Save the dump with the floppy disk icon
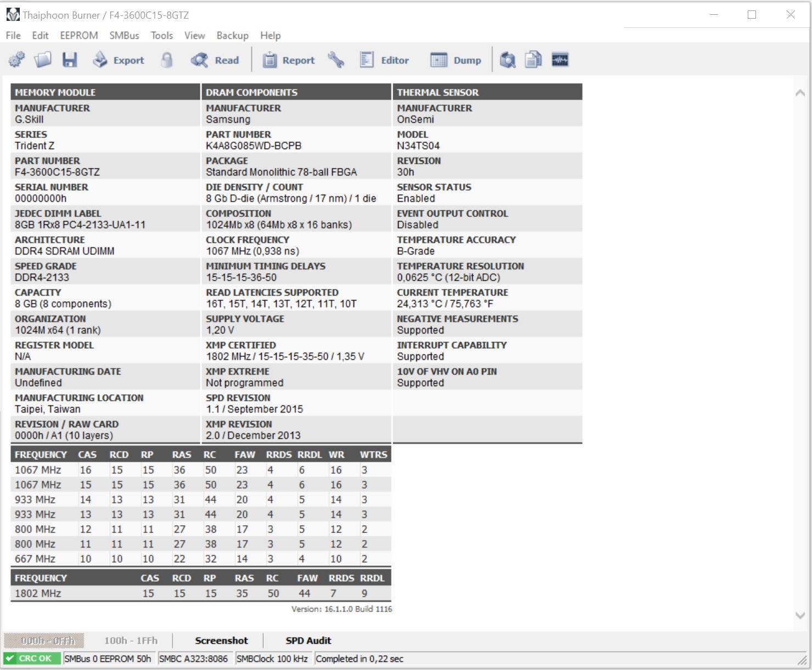This screenshot has width=812, height=670. coord(70,60)
